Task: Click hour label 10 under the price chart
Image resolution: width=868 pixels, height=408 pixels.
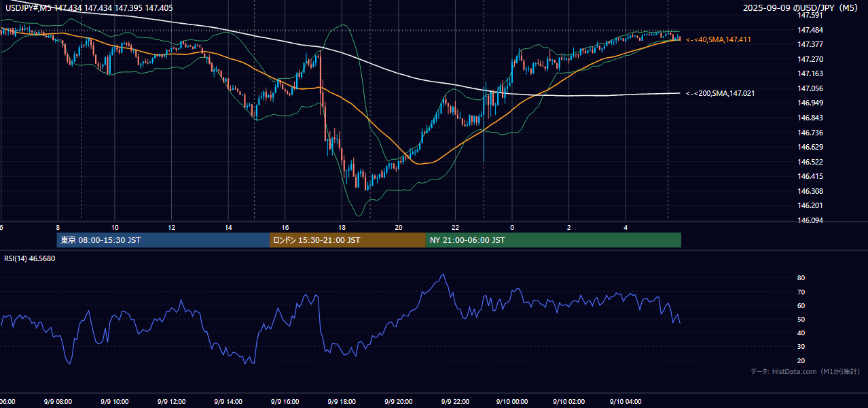Action: pyautogui.click(x=115, y=227)
